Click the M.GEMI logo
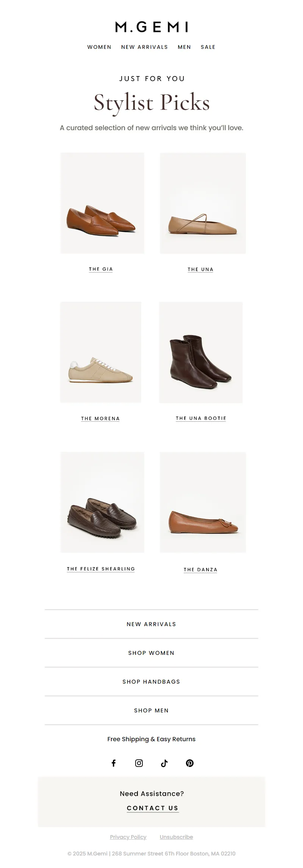The width and height of the screenshot is (303, 868). (151, 27)
